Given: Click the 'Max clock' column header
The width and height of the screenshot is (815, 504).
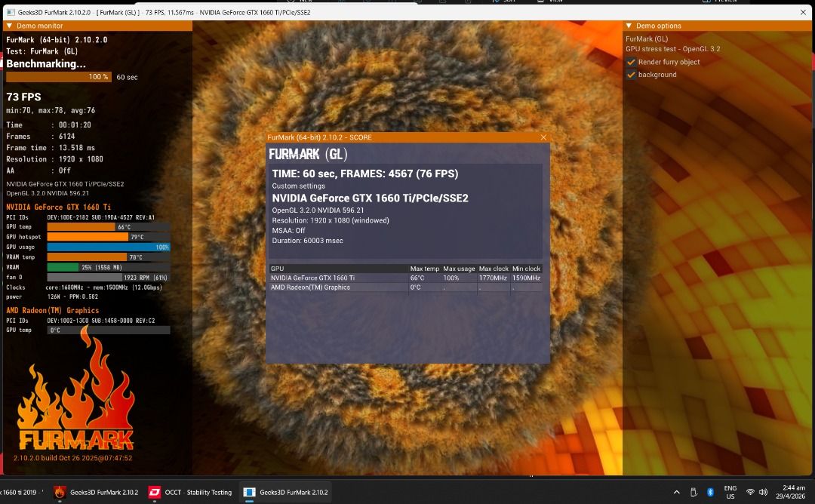Looking at the screenshot, I should click(x=494, y=269).
